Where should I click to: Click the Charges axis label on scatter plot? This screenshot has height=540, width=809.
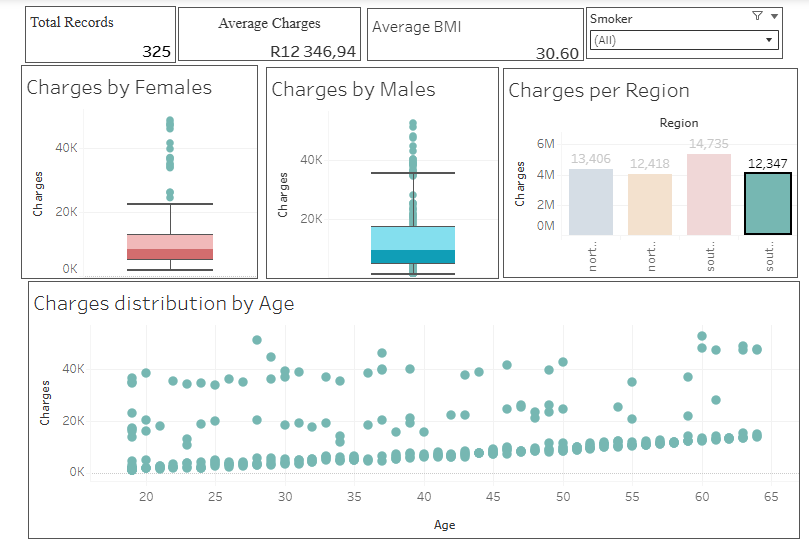[45, 403]
